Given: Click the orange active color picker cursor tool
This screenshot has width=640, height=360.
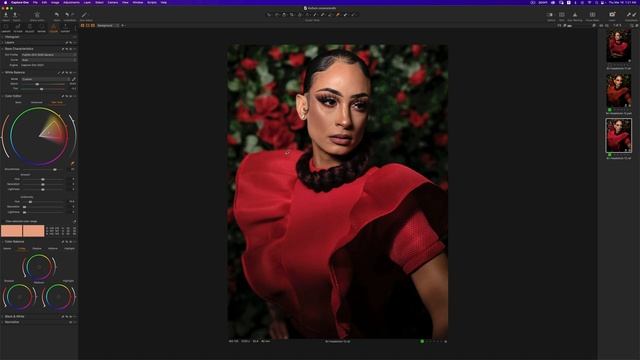Looking at the screenshot, I should [x=338, y=15].
